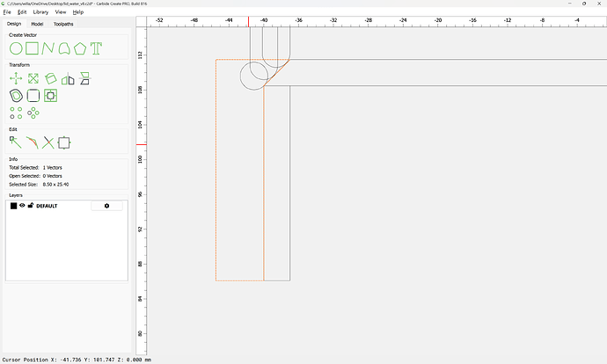Open the Align vectors tool

84,78
